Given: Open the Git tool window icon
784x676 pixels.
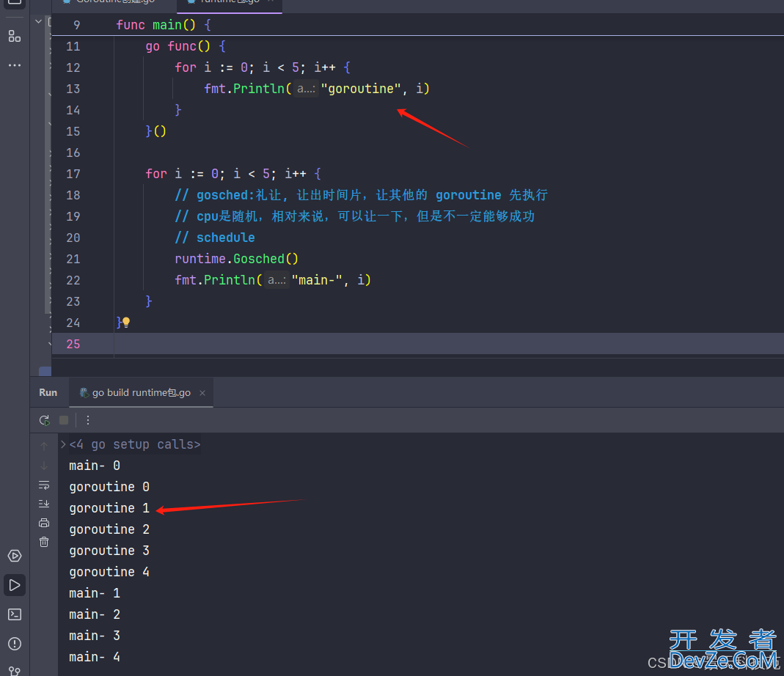Looking at the screenshot, I should click(15, 671).
